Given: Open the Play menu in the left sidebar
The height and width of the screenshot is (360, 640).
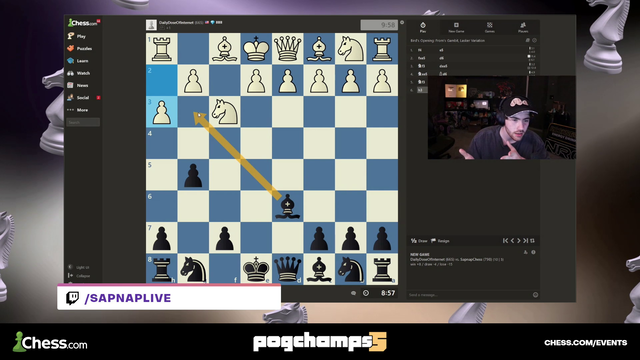Looking at the screenshot, I should point(77,36).
